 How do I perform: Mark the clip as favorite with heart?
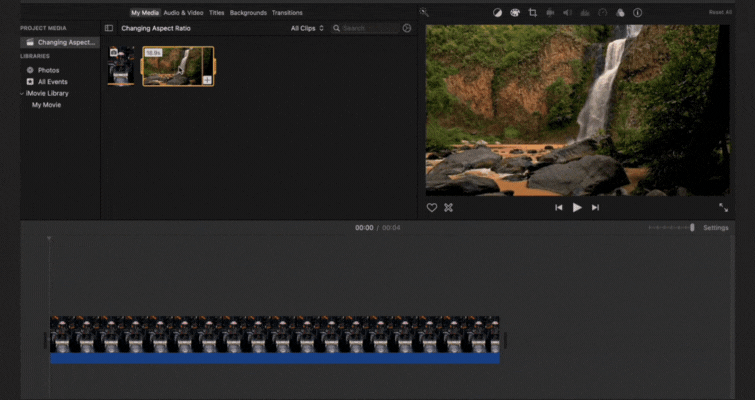432,207
